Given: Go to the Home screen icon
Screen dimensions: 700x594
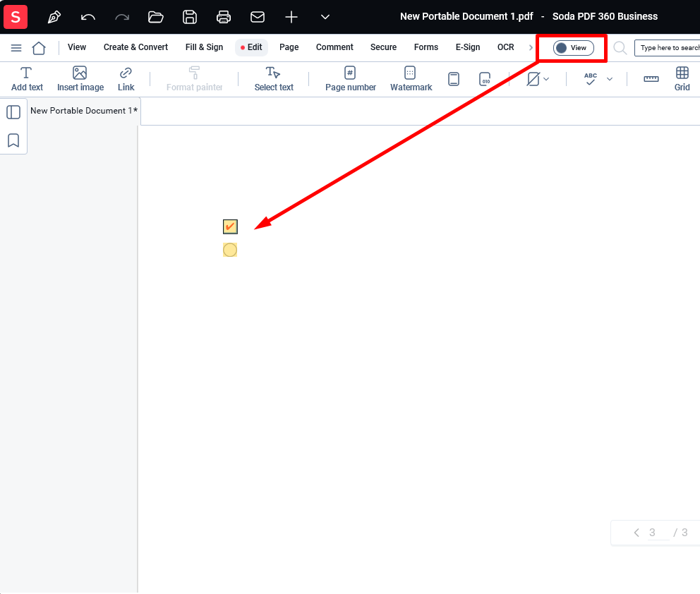Looking at the screenshot, I should 39,48.
